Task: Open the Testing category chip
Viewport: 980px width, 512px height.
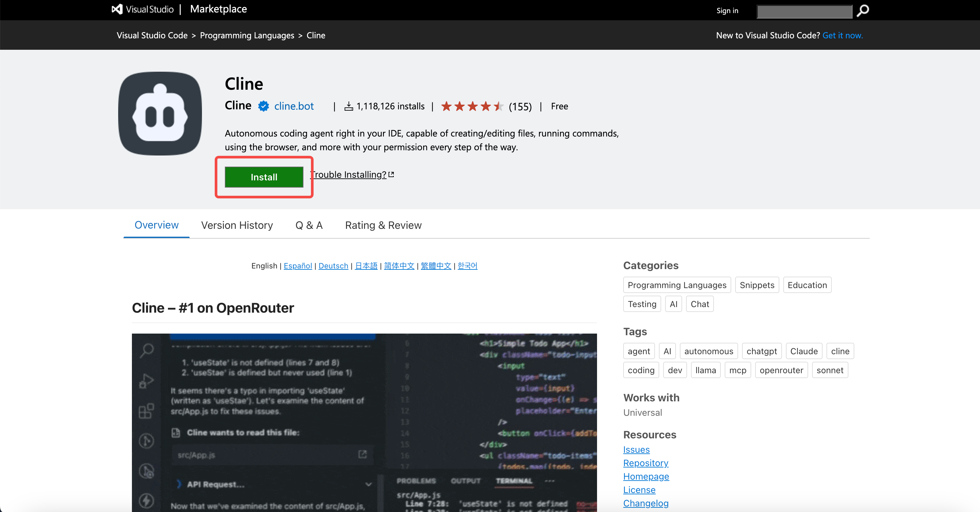Action: point(642,304)
